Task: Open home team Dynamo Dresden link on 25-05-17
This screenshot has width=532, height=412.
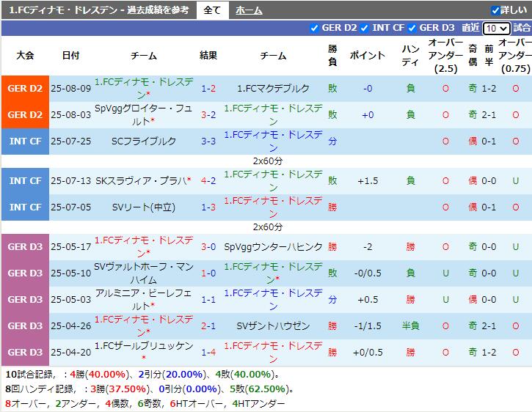Action: [144, 247]
